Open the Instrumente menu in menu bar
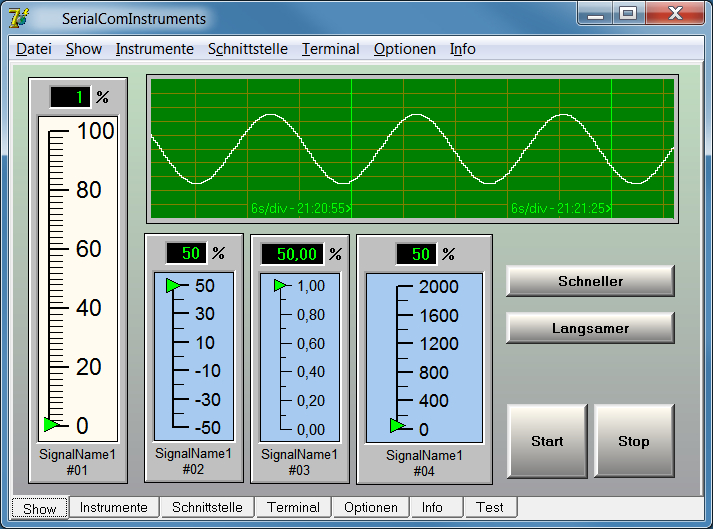713x529 pixels. [155, 49]
